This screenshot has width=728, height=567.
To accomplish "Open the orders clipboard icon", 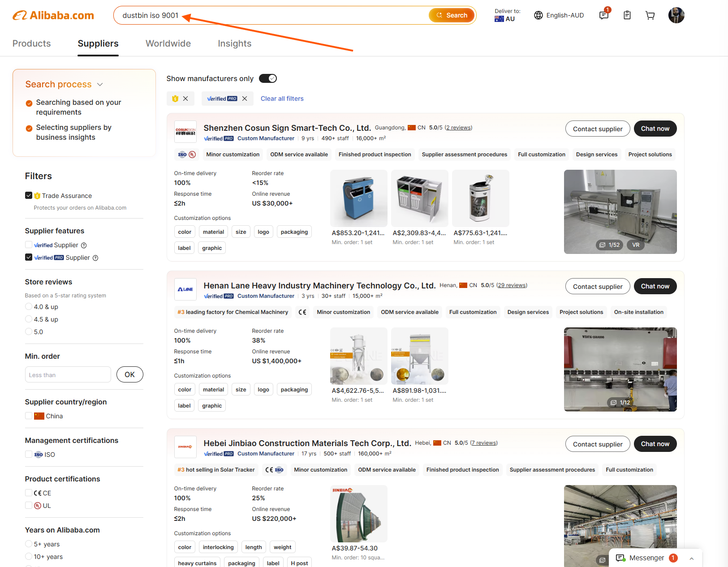I will (x=627, y=15).
